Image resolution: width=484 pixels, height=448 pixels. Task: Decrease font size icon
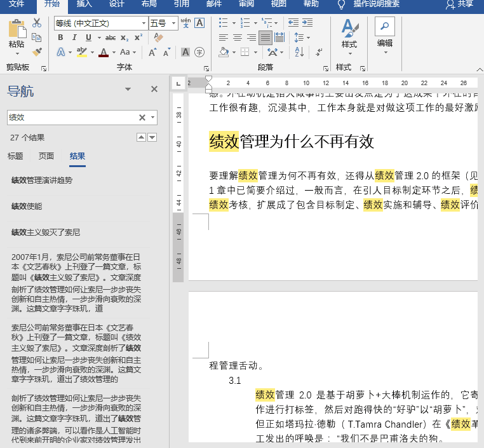pos(166,52)
